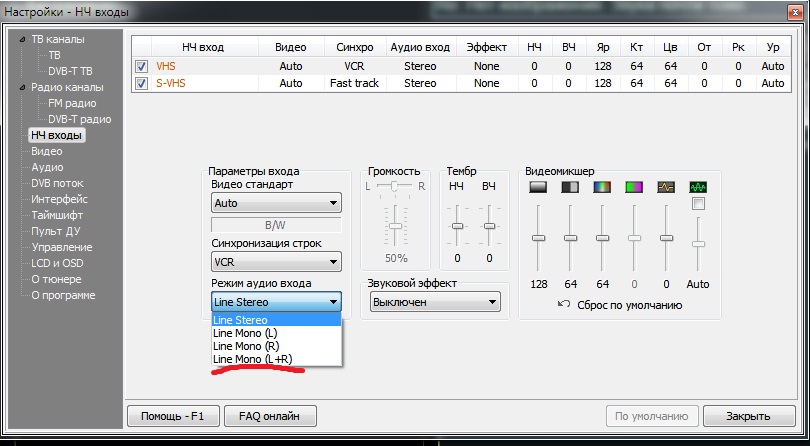Click the magenta-green tint icon in Видеомикшер
Screen dimensions: 810x446
point(634,187)
